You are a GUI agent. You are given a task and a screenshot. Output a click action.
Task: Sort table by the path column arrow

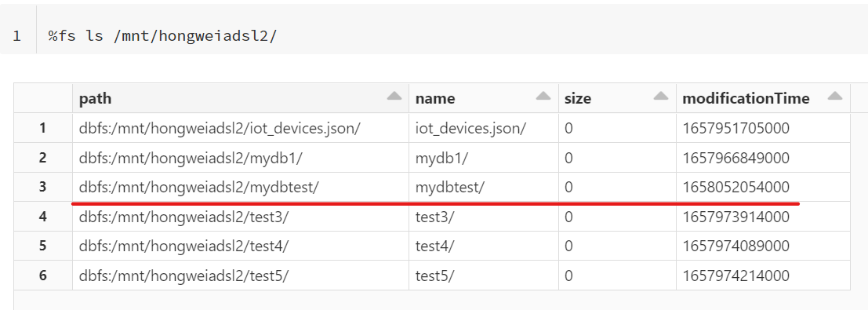tap(394, 96)
